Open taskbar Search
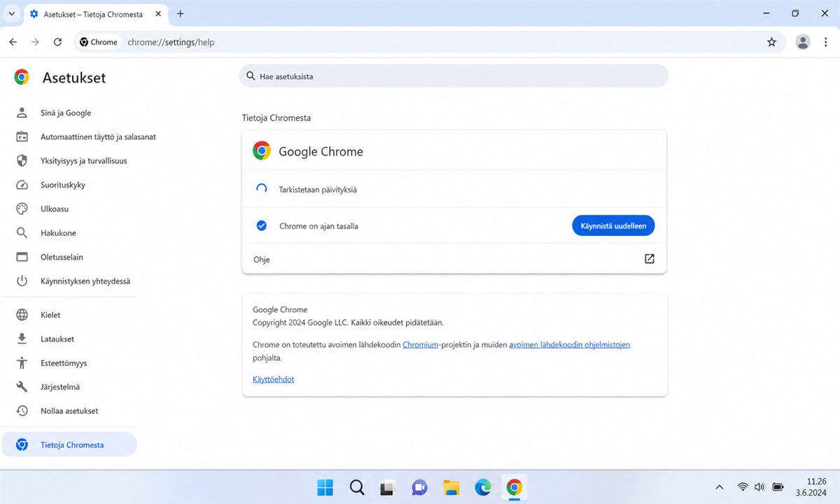Viewport: 840px width, 504px height. 357,487
